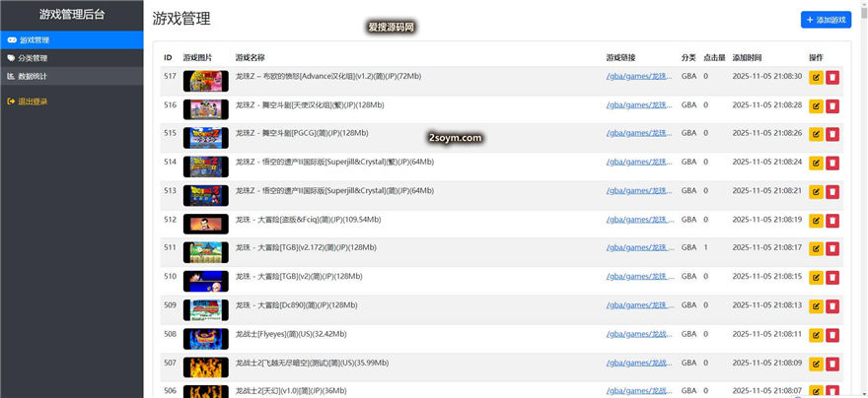Open the game link for ID 517
Image resolution: width=868 pixels, height=398 pixels.
(639, 76)
